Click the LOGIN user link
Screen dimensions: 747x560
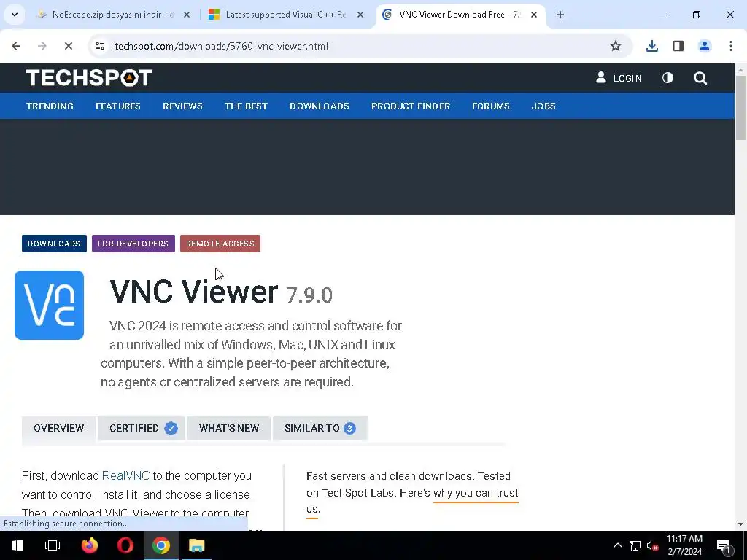point(619,78)
